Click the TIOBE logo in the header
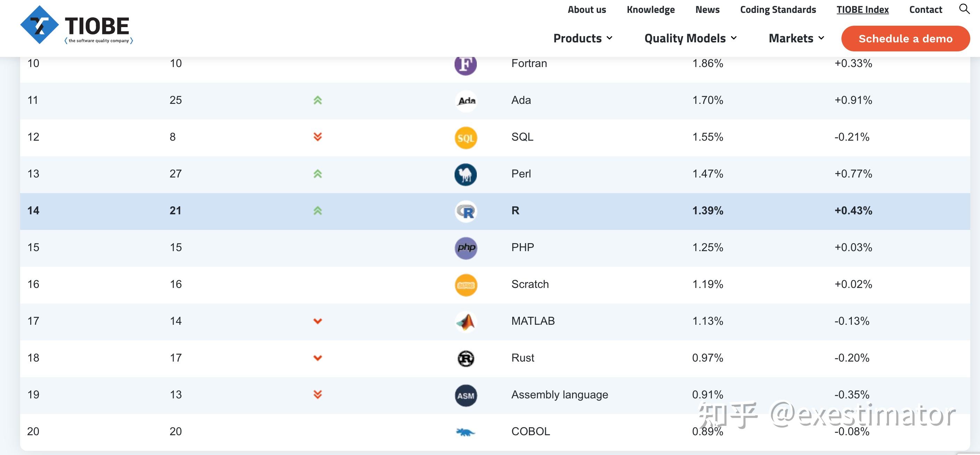The height and width of the screenshot is (455, 980). tap(76, 25)
